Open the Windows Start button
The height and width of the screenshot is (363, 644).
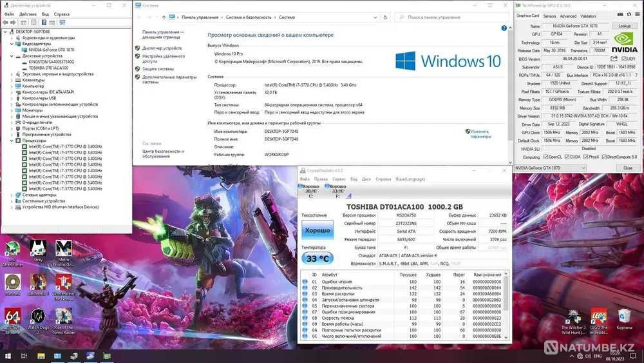point(8,356)
